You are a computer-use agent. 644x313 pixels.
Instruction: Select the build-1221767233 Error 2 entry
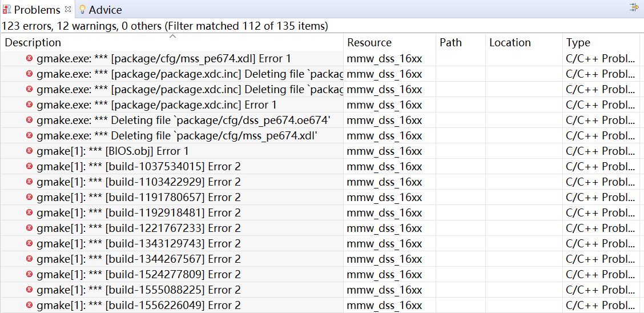138,228
